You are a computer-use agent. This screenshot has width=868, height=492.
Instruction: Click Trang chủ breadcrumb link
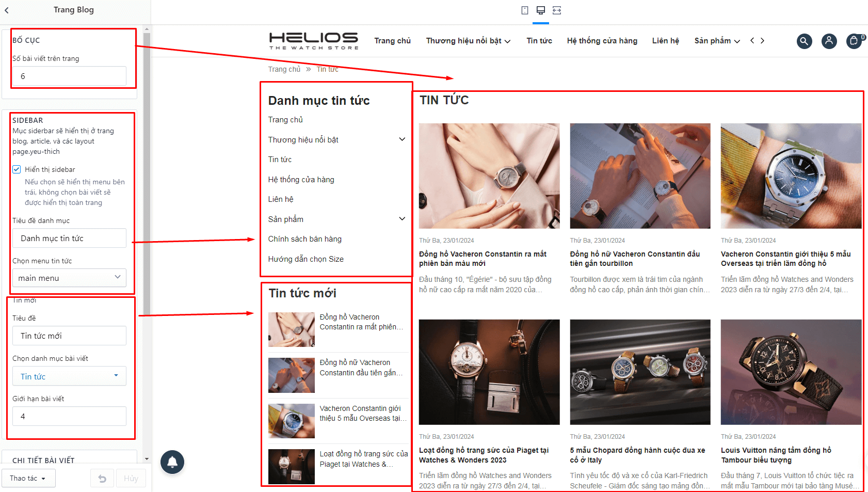click(284, 69)
